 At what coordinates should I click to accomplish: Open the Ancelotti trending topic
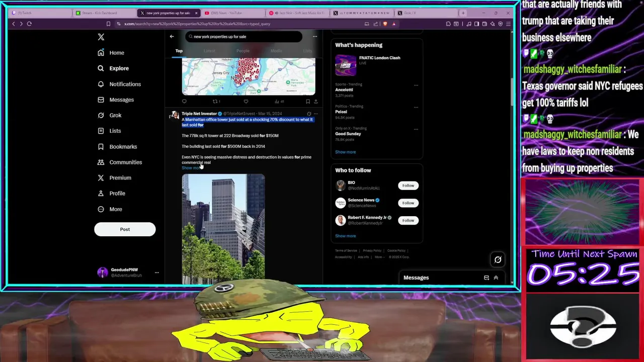[344, 90]
